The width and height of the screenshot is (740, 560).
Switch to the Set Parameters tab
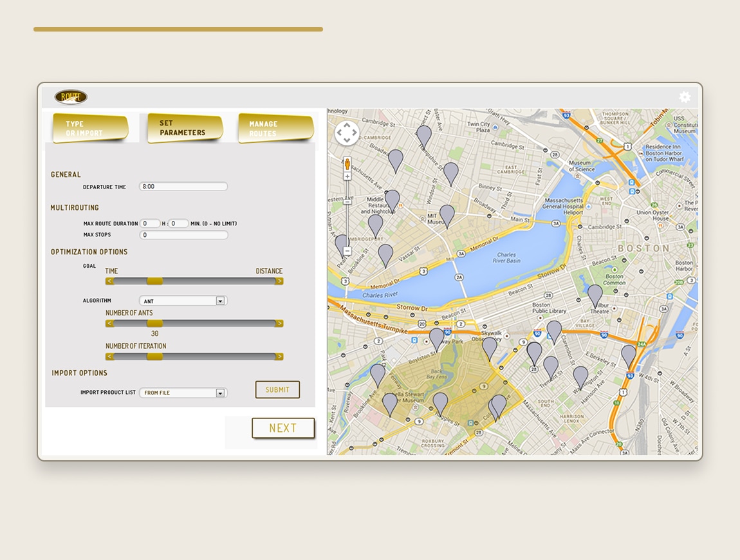click(x=185, y=128)
